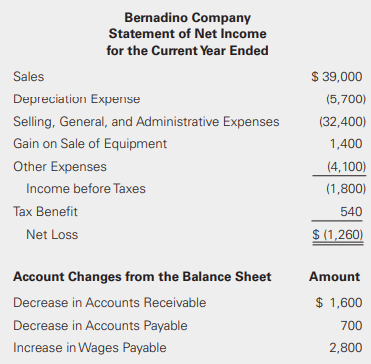Viewport: 371px width, 364px height.
Task: Click the Sales row label
Action: point(29,77)
